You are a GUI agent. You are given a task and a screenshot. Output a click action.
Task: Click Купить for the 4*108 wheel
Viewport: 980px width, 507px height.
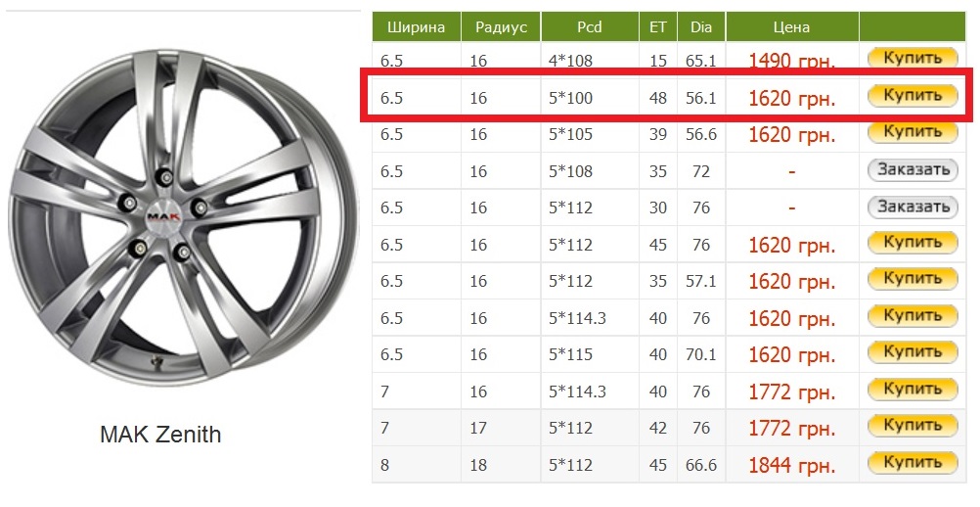tap(912, 59)
